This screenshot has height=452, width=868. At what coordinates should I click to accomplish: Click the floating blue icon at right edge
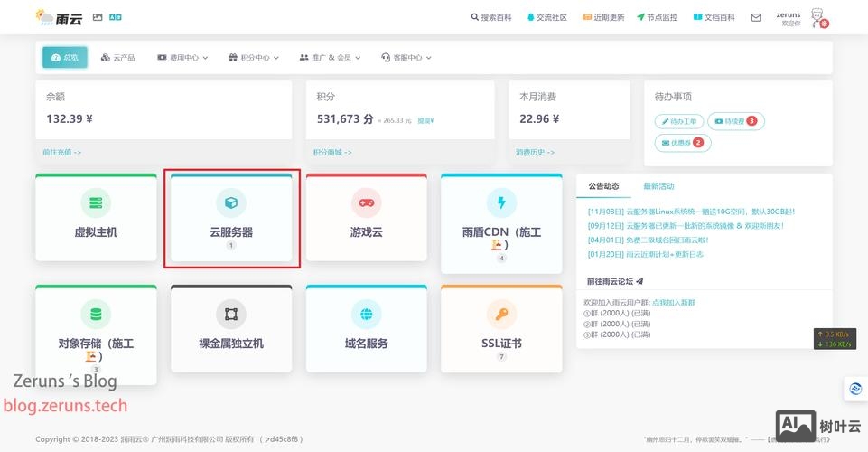point(855,389)
